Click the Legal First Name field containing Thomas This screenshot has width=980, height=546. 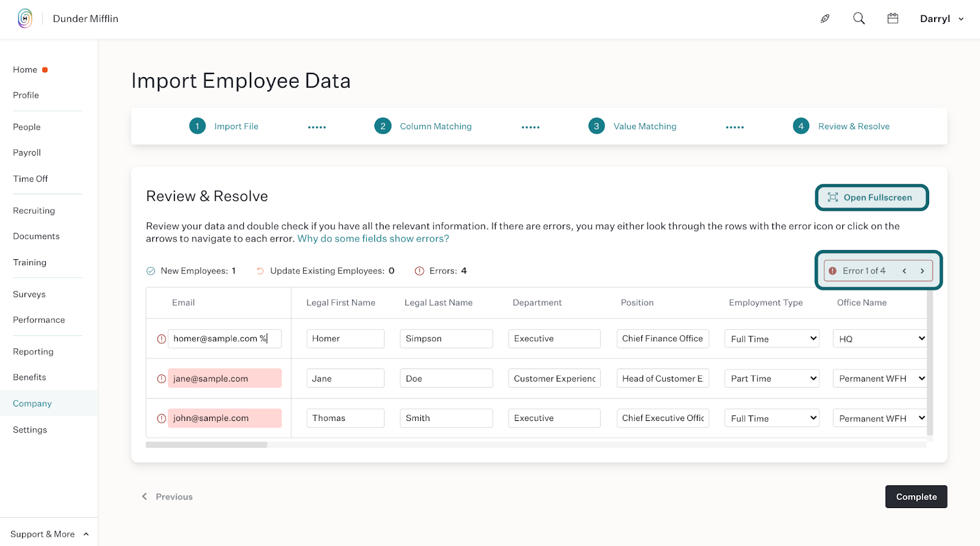coord(345,418)
